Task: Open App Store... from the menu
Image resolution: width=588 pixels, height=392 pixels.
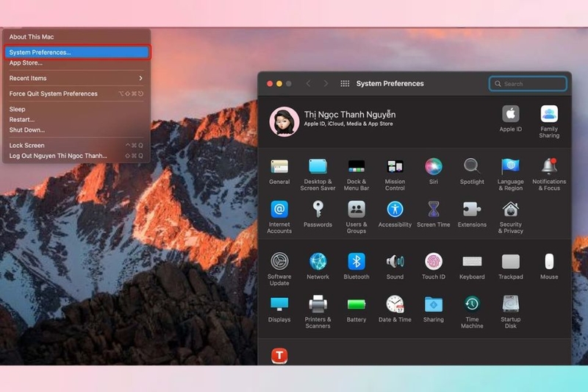Action: click(76, 63)
